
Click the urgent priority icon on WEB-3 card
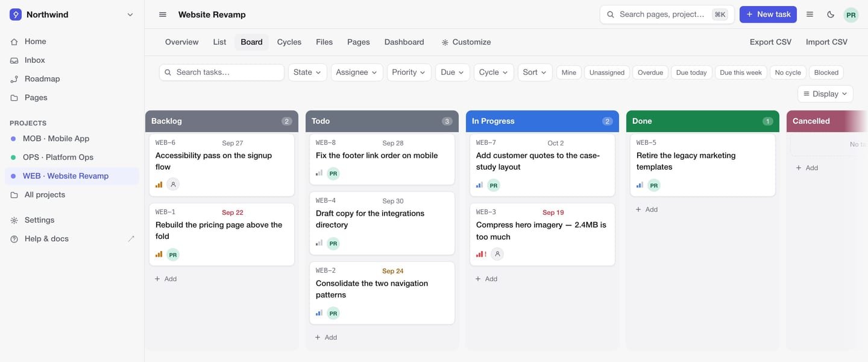[x=482, y=254]
